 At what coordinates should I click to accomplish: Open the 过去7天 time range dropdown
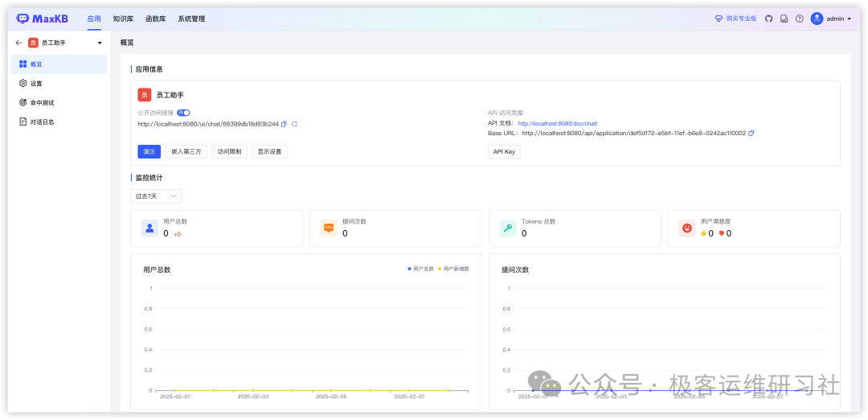click(156, 196)
